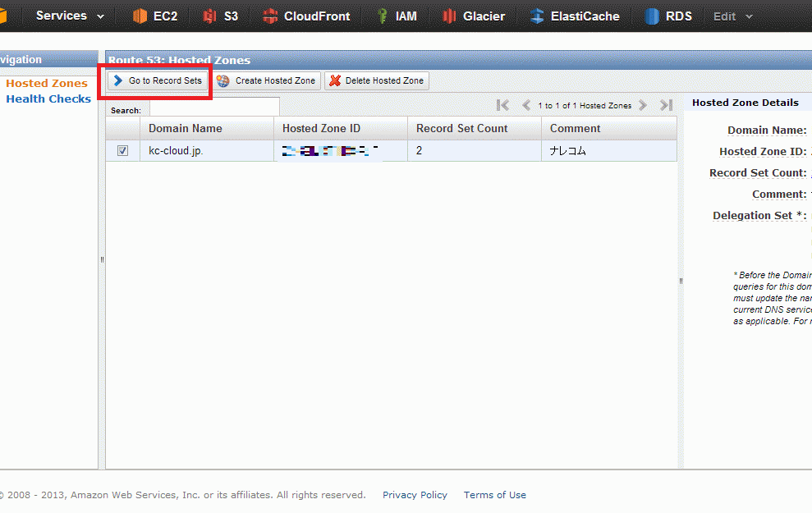Screen dimensions: 812x513
Task: Expand the Edit shortcuts dropdown
Action: [x=732, y=16]
